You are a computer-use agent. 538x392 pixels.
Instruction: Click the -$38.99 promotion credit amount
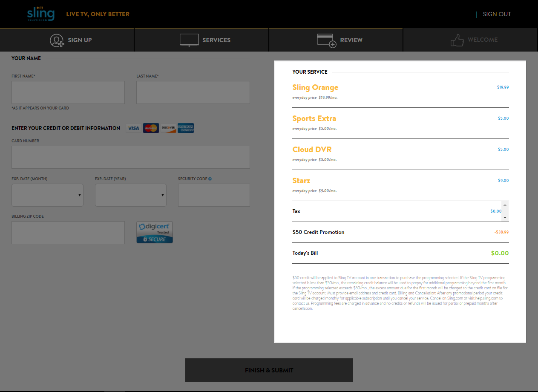[501, 232]
